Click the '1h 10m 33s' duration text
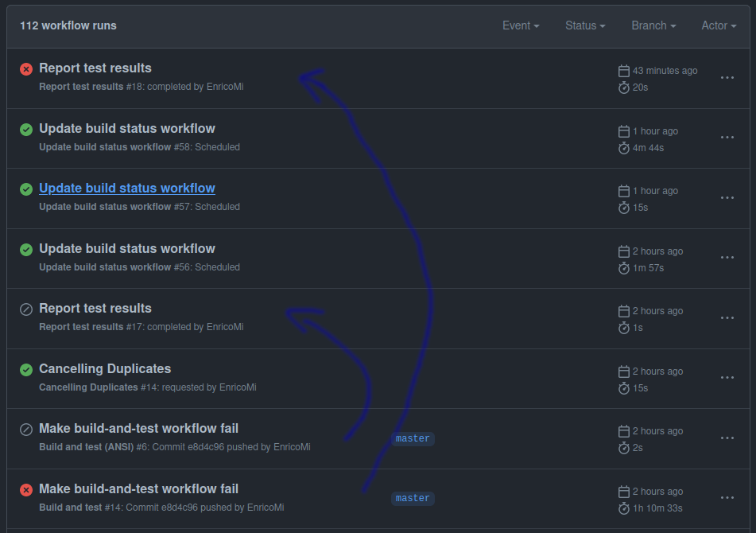Image resolution: width=756 pixels, height=533 pixels. pyautogui.click(x=657, y=508)
